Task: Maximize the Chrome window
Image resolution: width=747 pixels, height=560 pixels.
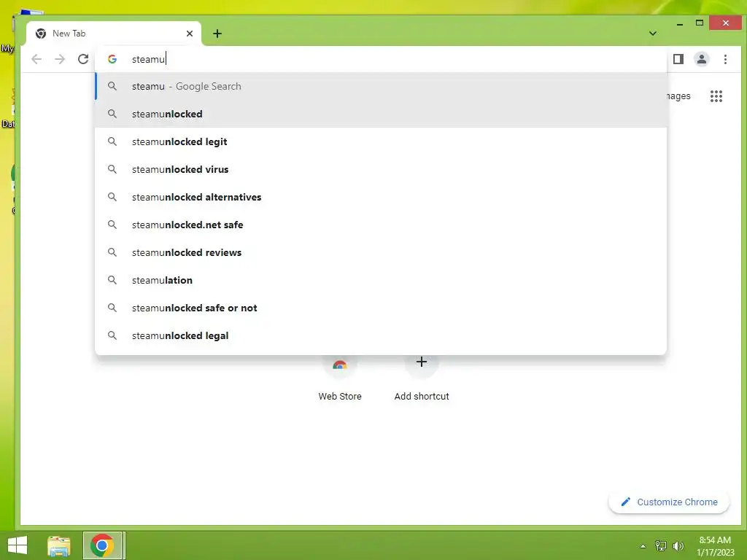Action: tap(700, 23)
